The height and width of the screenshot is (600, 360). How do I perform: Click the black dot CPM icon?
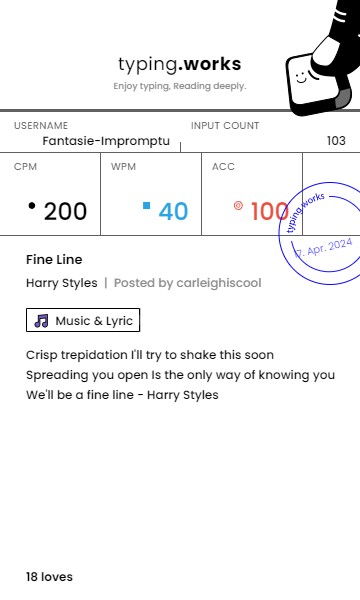point(32,206)
